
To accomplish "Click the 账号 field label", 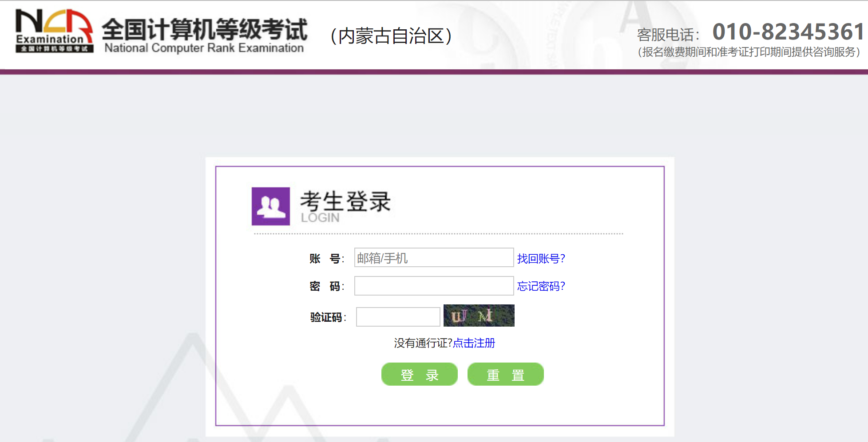I will (325, 259).
